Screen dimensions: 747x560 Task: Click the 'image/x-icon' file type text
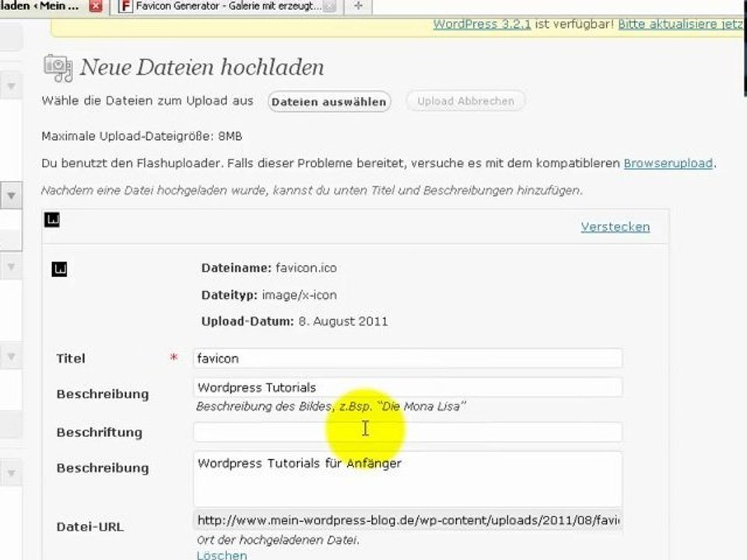coord(299,296)
